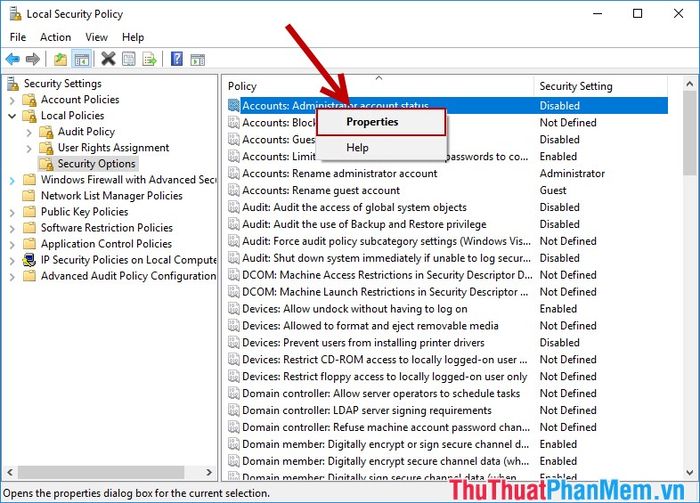Click the IP Security Policies computer icon
Screen dimensions: 700x503
29,260
